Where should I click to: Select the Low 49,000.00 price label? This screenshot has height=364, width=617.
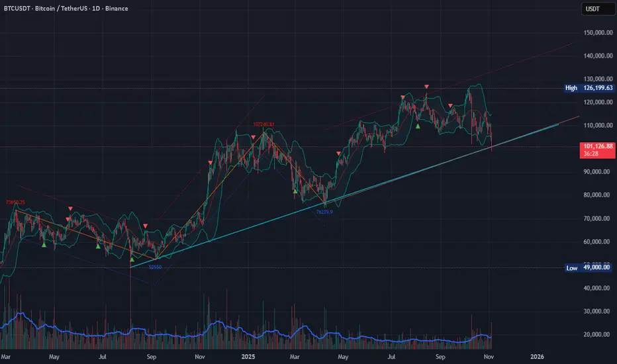pyautogui.click(x=589, y=267)
